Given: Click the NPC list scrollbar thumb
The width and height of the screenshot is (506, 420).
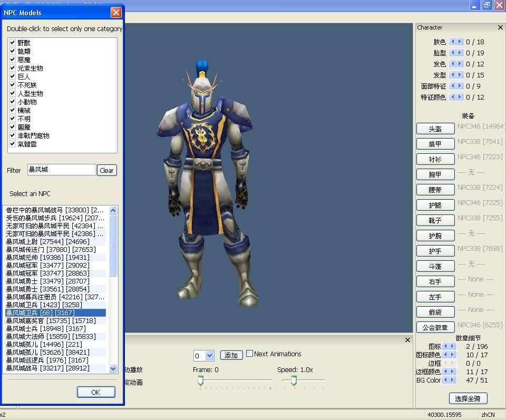Looking at the screenshot, I should click(113, 245).
